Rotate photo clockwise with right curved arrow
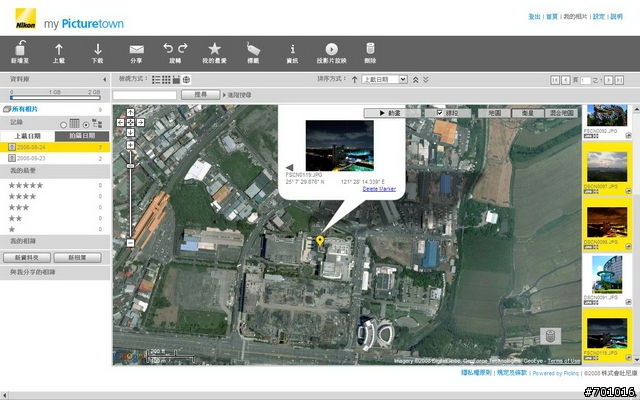 (183, 48)
